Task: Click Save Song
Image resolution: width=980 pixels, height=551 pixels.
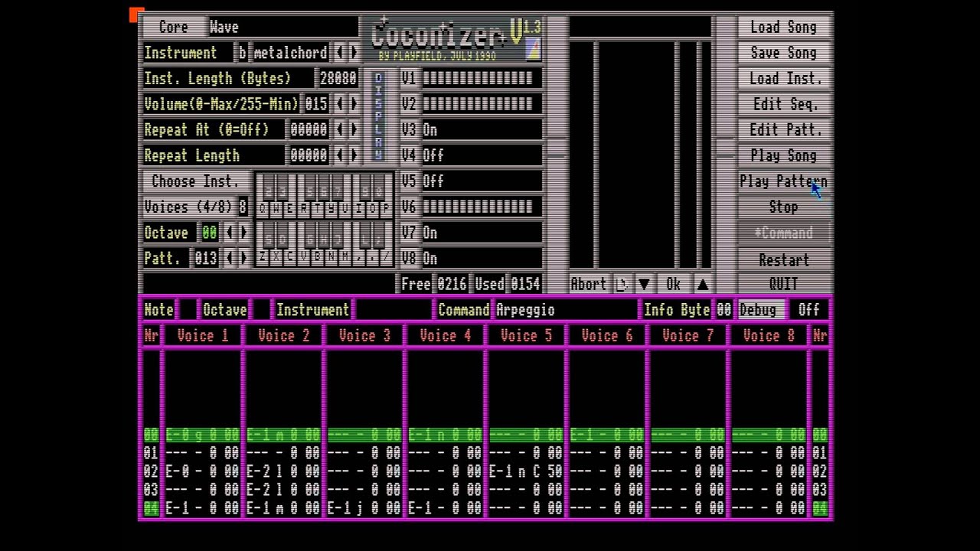Action: click(x=783, y=53)
